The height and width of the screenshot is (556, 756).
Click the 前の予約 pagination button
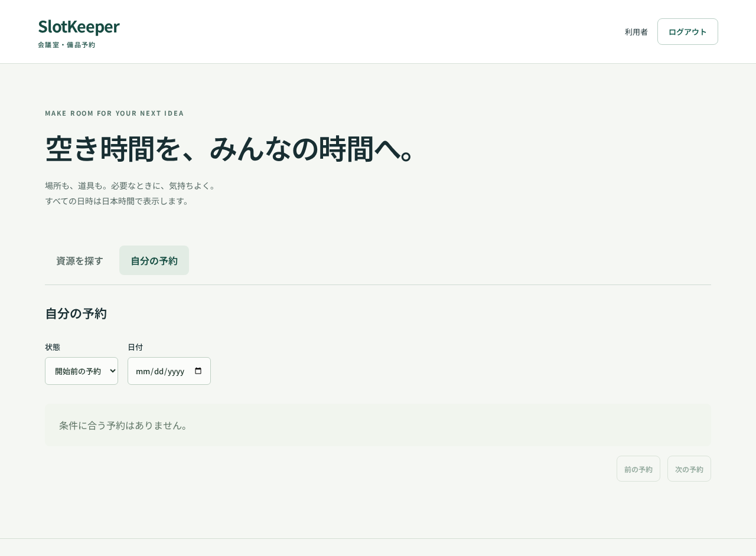click(638, 469)
